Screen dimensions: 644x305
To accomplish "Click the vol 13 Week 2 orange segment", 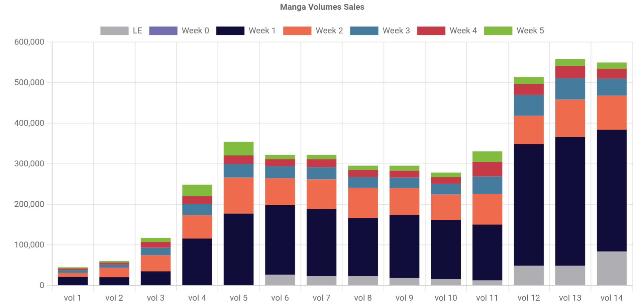I will 570,118.
